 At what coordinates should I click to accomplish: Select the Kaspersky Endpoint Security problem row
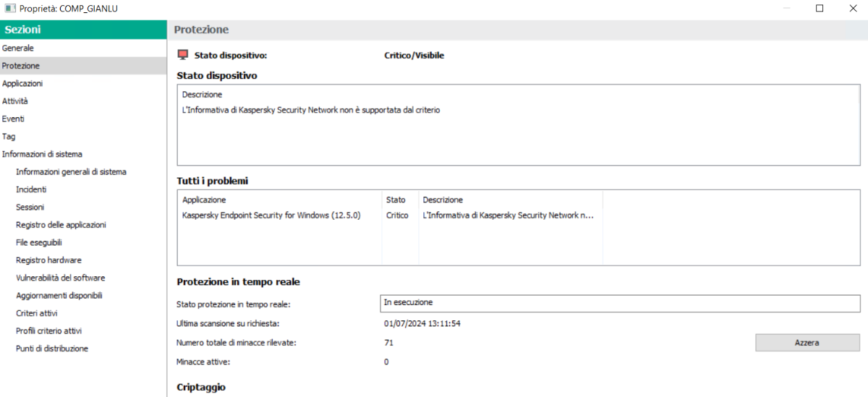coord(271,215)
